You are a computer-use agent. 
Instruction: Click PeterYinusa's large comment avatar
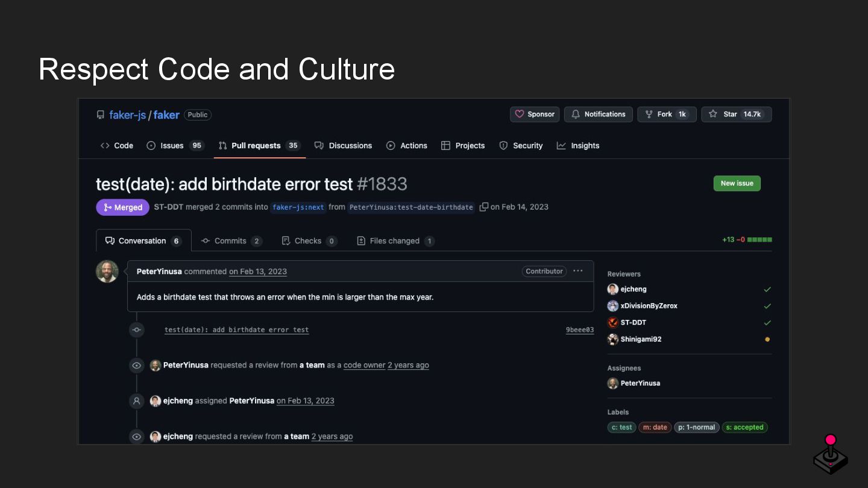tap(107, 271)
